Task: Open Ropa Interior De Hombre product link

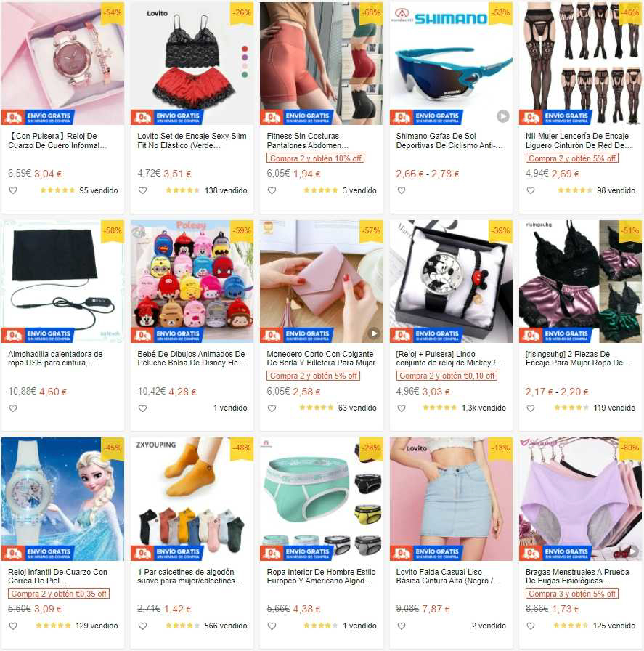Action: coord(321,576)
